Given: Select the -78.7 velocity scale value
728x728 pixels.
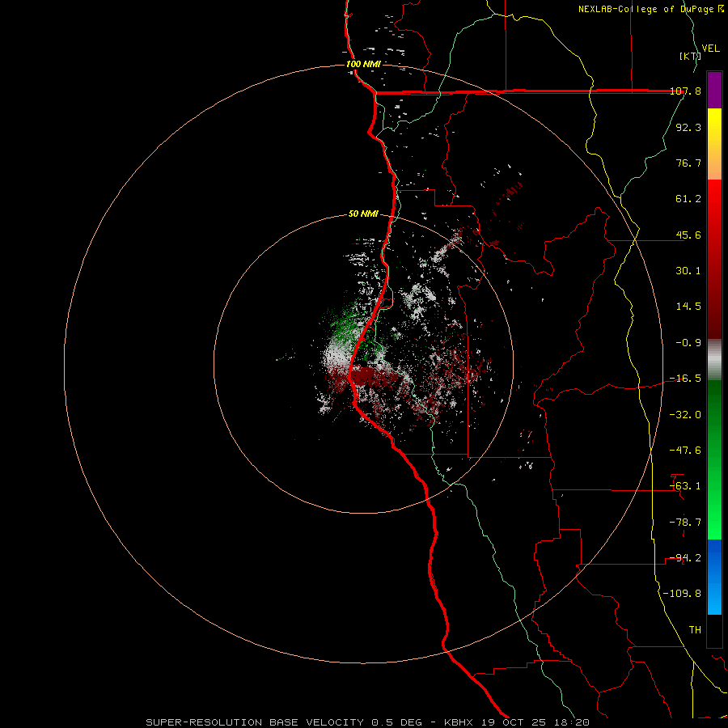Looking at the screenshot, I should (685, 523).
